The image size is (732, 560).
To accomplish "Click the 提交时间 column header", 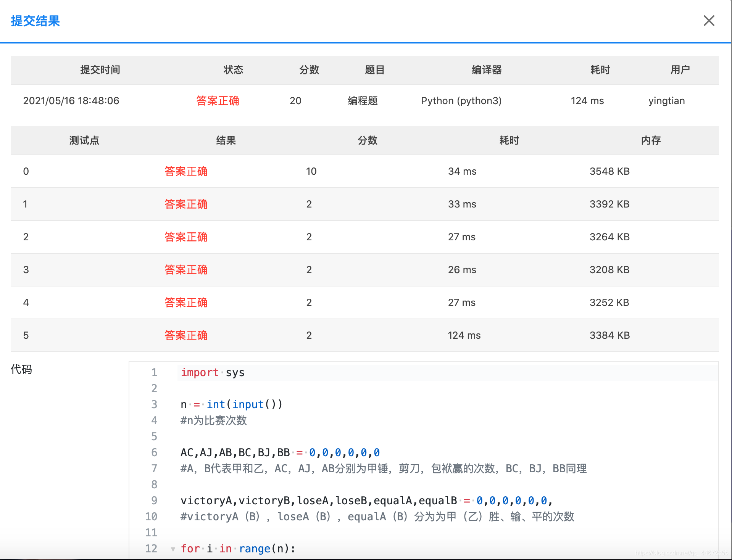I will coord(100,70).
